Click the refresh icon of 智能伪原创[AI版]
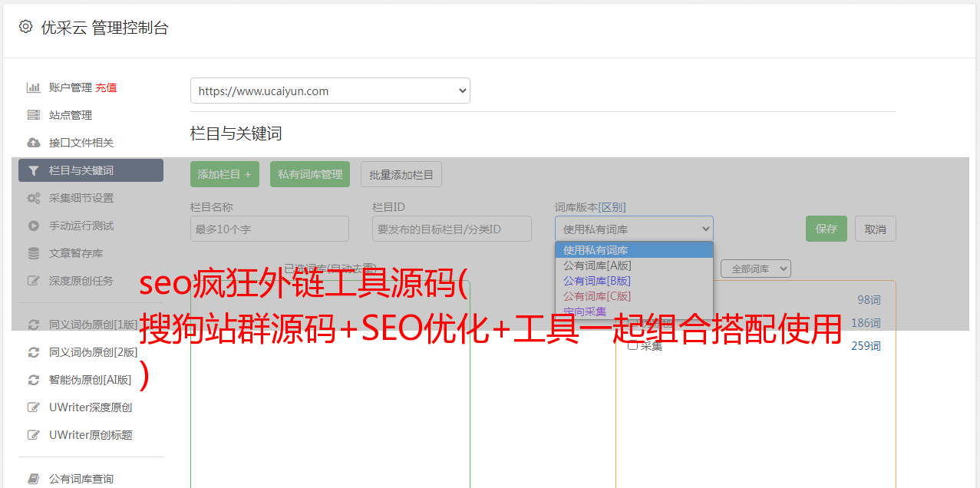The image size is (980, 488). tap(33, 380)
